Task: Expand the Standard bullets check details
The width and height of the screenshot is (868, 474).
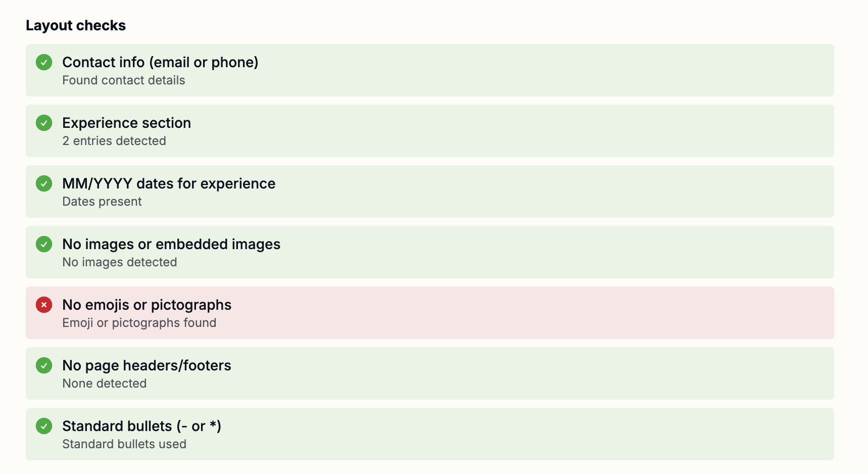Action: 429,434
